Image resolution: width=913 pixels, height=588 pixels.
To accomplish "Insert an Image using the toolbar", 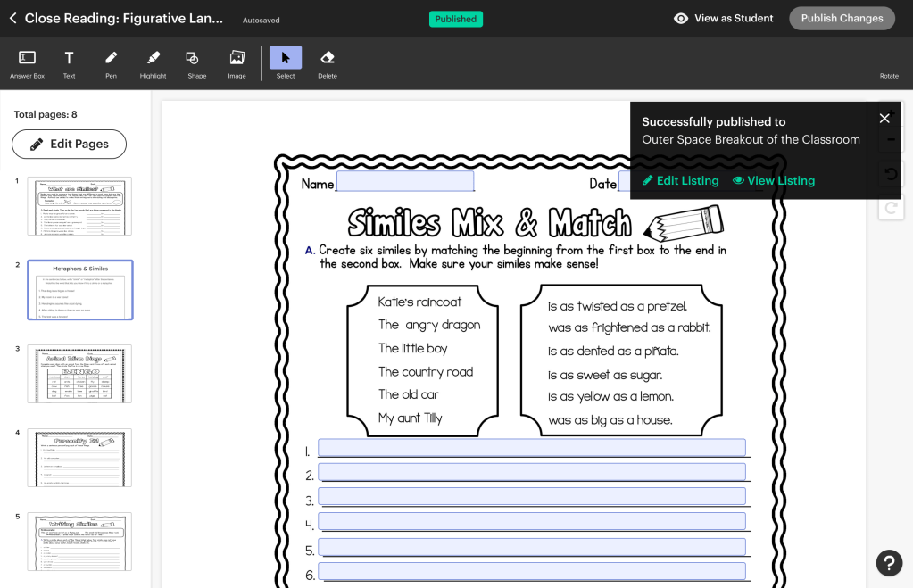I will [237, 62].
